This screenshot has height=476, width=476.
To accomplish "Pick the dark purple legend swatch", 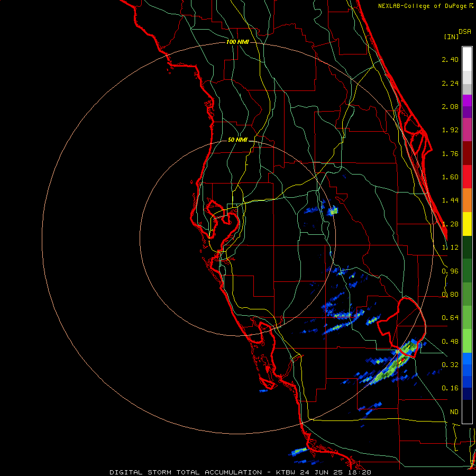I will point(467,112).
